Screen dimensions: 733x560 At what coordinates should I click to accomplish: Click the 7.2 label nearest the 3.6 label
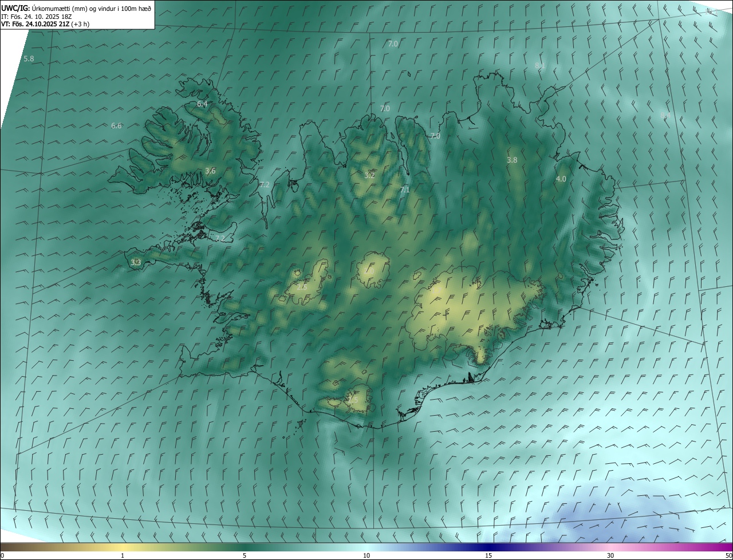pos(264,184)
